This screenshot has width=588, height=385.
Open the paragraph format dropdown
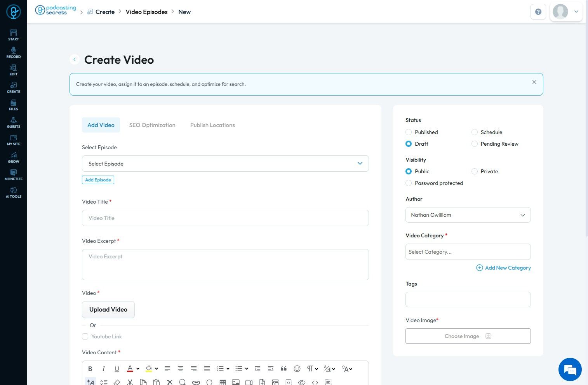pos(312,369)
